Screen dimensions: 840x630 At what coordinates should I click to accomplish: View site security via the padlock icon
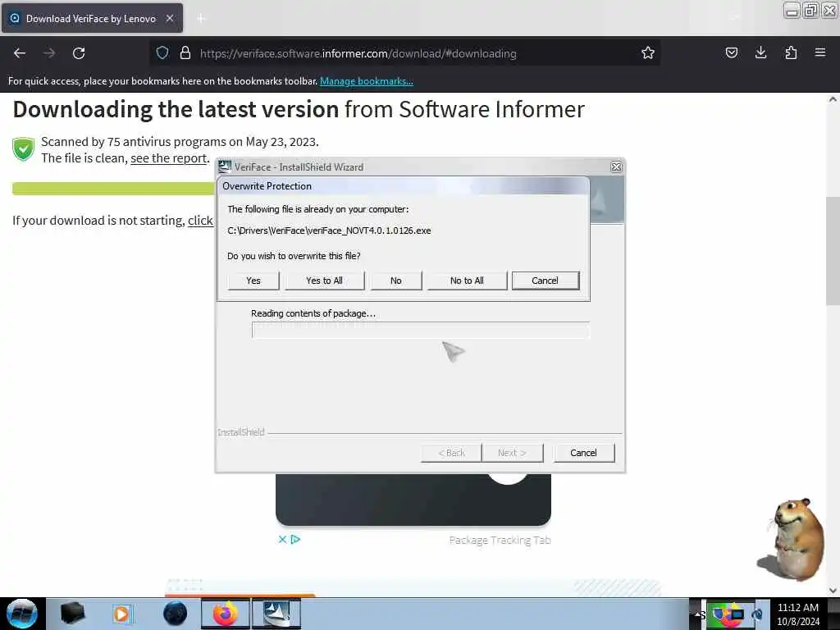(x=185, y=52)
